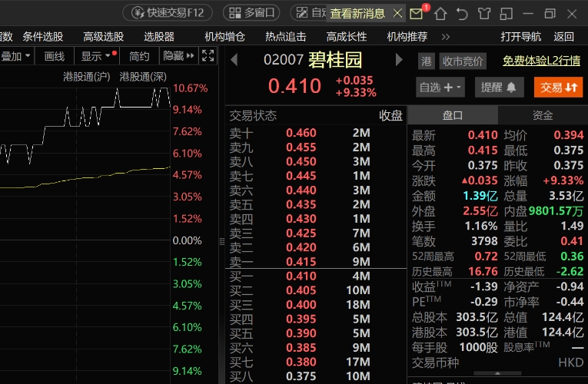Screen dimensions: 588x384
Task: Open 免费体验L2行情 link
Action: 542,61
